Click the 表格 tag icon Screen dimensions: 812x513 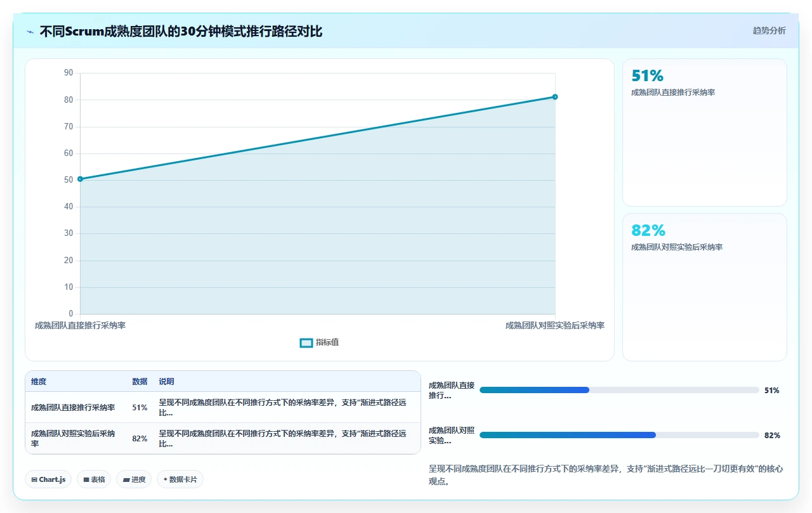(x=86, y=479)
